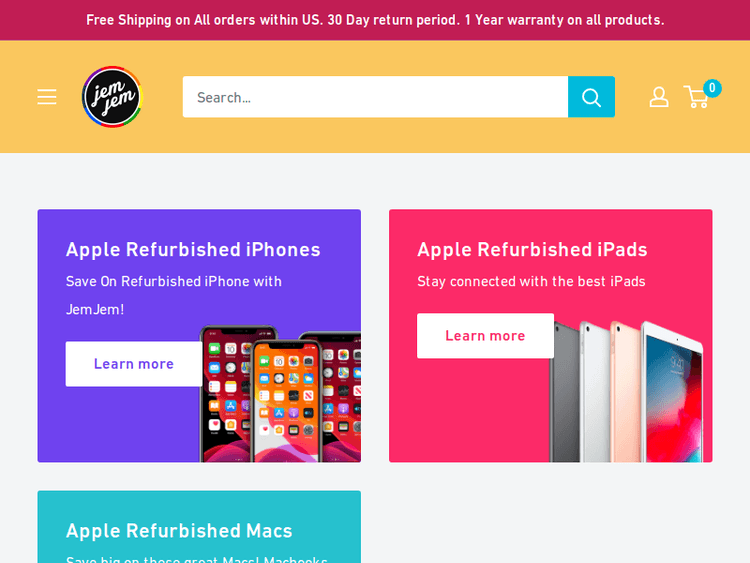Open the Apple Refurbished iPads heading
Viewport: 750px width, 563px height.
532,249
